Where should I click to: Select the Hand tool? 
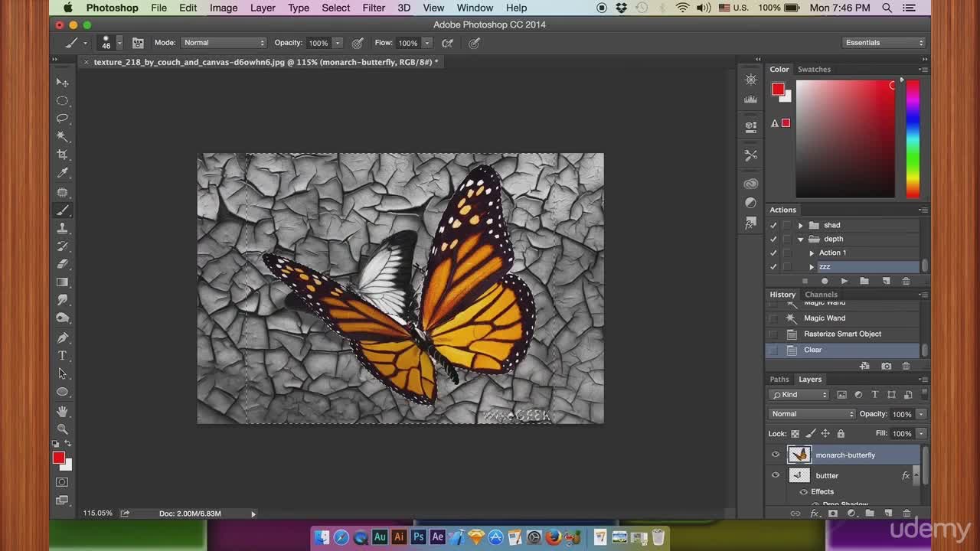(x=63, y=412)
